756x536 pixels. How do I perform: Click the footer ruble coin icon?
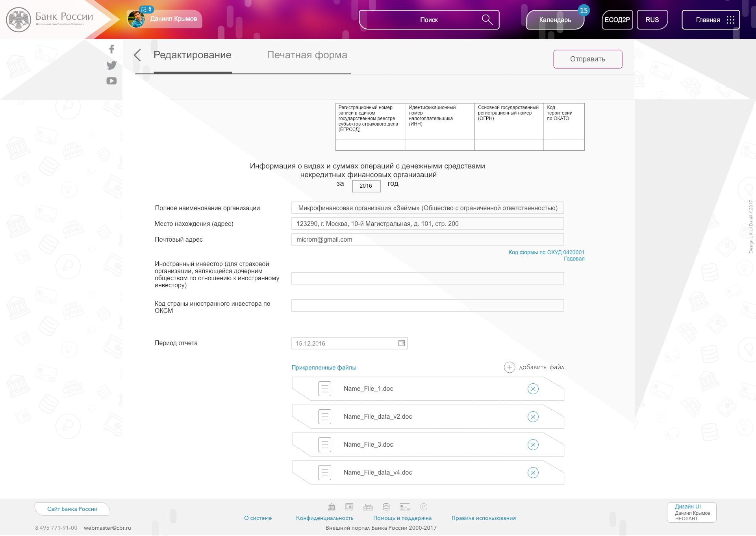click(x=424, y=507)
